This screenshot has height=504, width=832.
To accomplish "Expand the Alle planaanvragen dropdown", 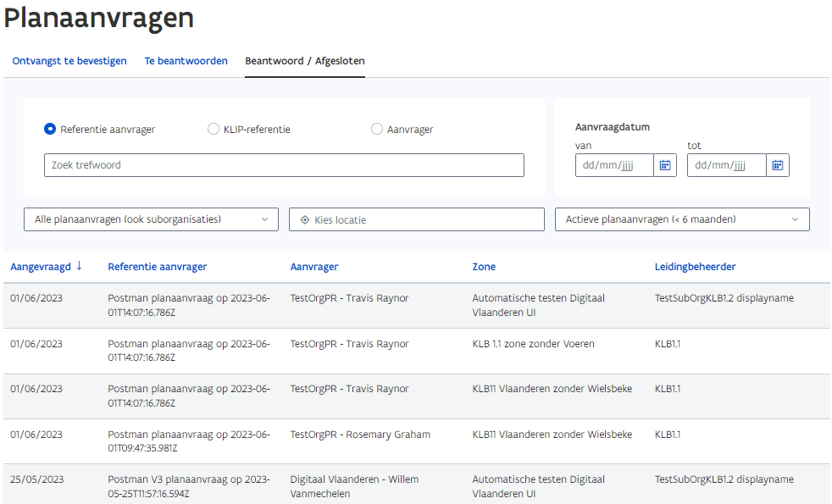I will (151, 219).
